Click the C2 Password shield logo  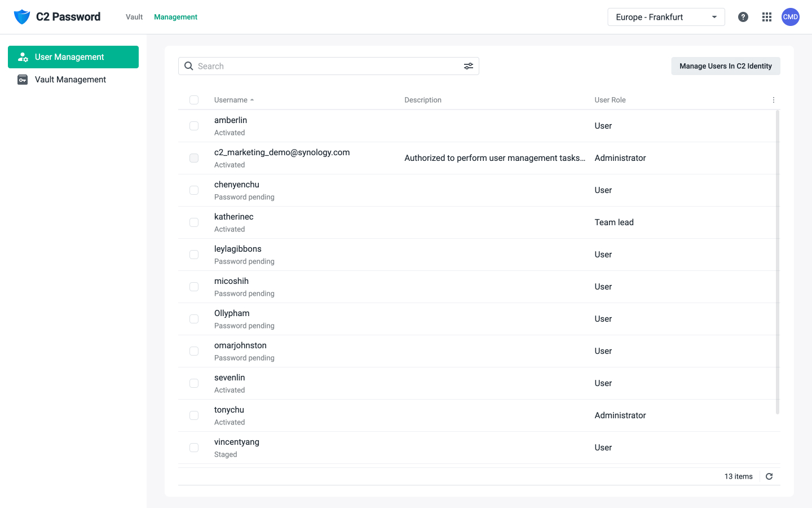(x=21, y=16)
